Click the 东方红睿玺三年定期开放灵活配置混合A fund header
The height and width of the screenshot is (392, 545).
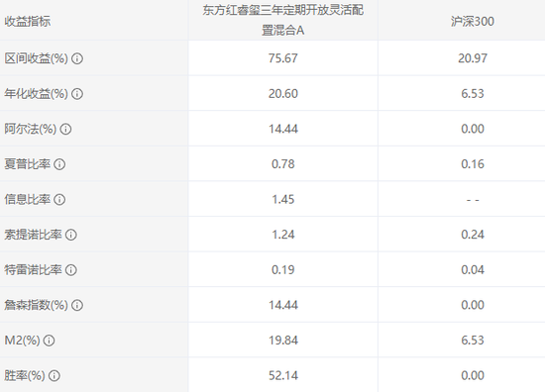click(x=283, y=20)
